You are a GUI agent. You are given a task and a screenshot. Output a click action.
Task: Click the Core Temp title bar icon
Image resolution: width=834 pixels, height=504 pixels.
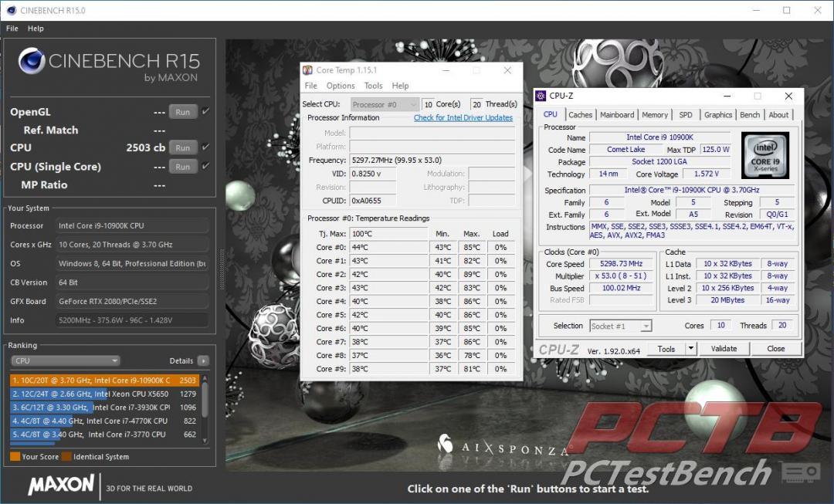click(308, 70)
